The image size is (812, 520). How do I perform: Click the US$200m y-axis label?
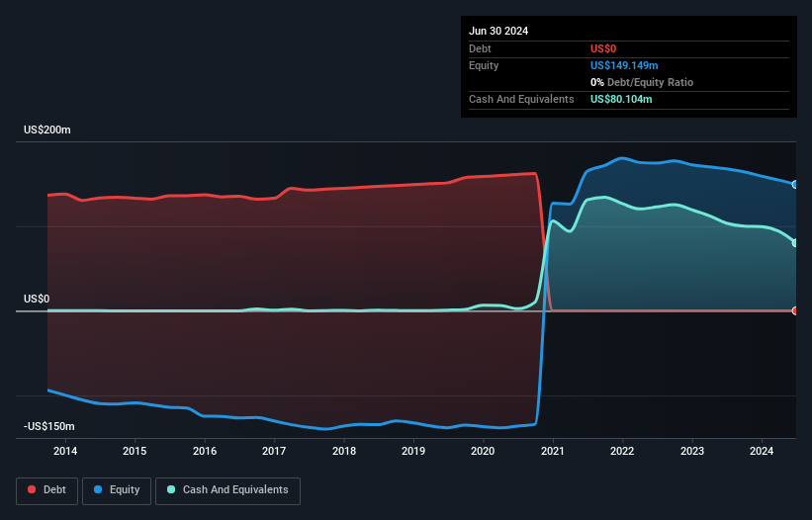coord(47,130)
